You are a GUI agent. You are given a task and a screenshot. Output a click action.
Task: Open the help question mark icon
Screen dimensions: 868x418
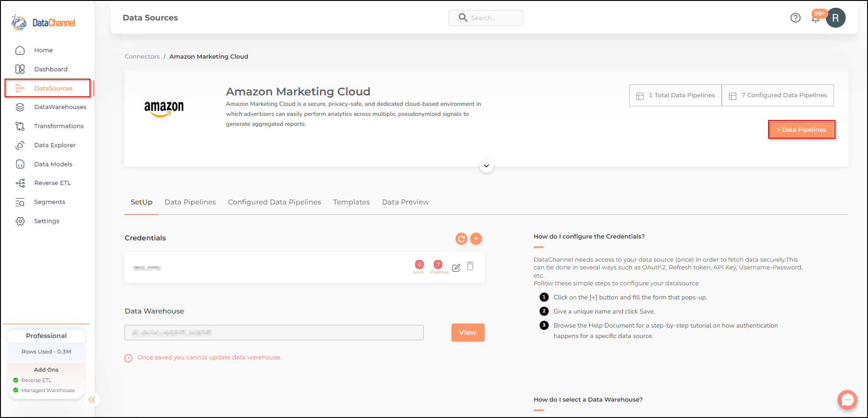[x=795, y=18]
